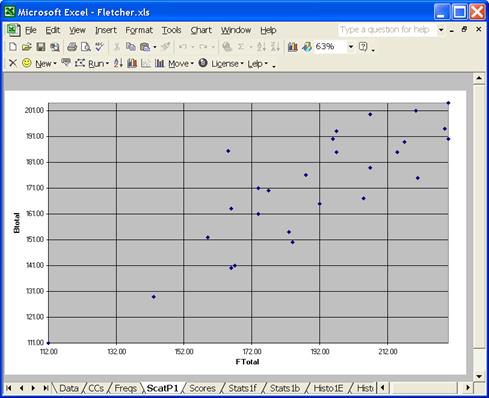
Task: Save the workbook with the floppy disk icon
Action: tap(41, 47)
